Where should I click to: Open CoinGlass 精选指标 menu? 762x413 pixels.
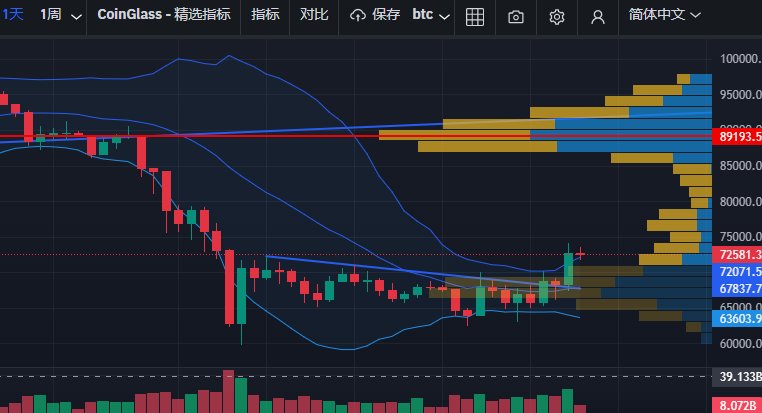click(x=164, y=15)
